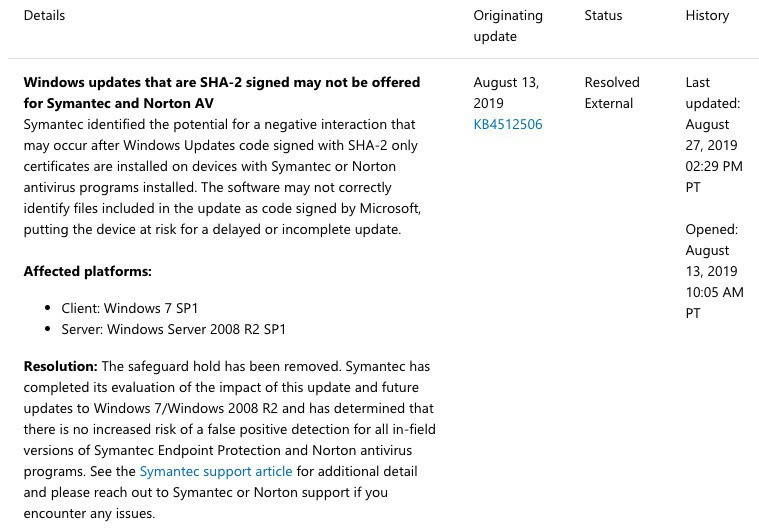Open the KB4512506 link
This screenshot has width=759, height=531.
(508, 124)
